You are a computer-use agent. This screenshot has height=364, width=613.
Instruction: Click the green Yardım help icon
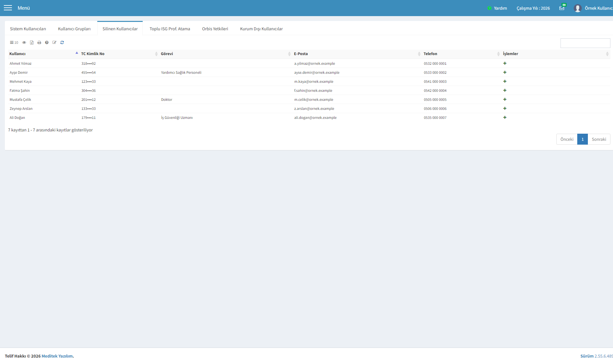pyautogui.click(x=489, y=8)
